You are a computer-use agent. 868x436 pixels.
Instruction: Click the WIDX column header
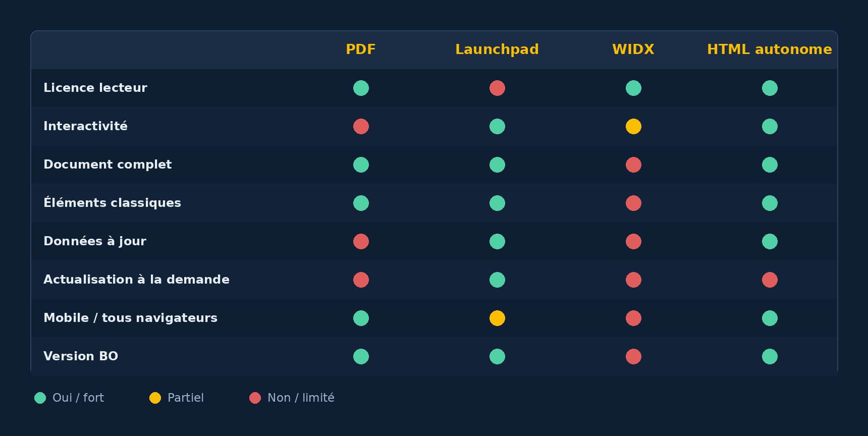click(x=633, y=49)
